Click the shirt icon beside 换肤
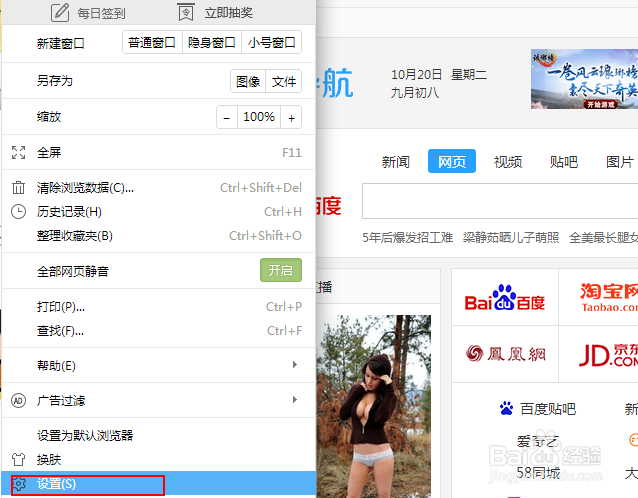Image resolution: width=638 pixels, height=498 pixels. click(x=18, y=459)
